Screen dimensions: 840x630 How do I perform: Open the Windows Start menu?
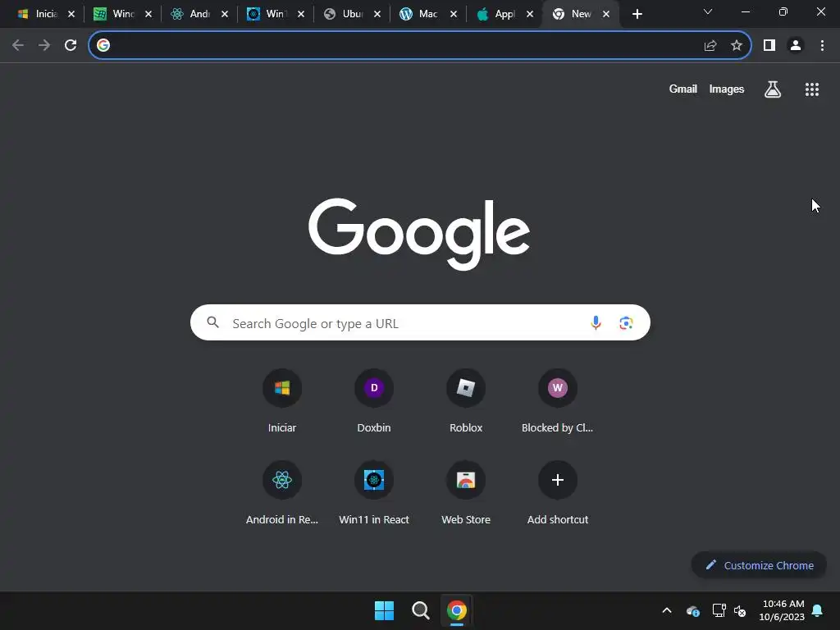(384, 610)
